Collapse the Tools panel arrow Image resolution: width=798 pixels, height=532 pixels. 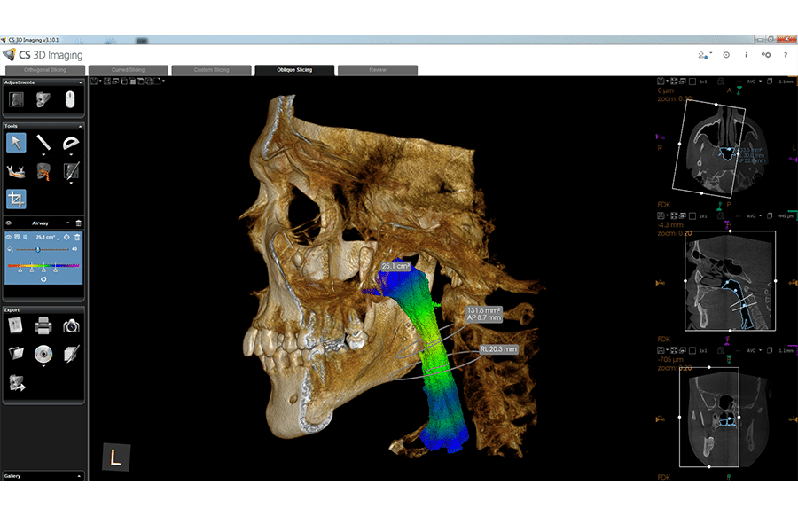pos(80,126)
